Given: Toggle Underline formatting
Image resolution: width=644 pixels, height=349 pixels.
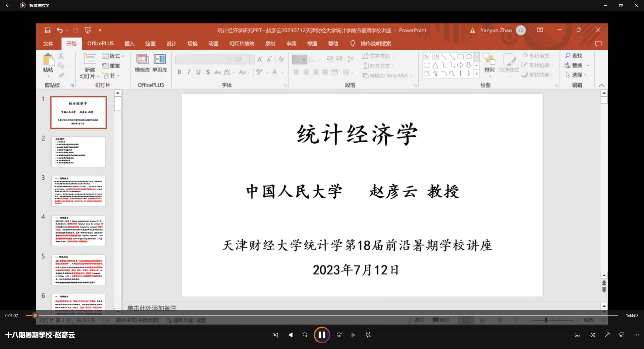Looking at the screenshot, I should (x=198, y=72).
